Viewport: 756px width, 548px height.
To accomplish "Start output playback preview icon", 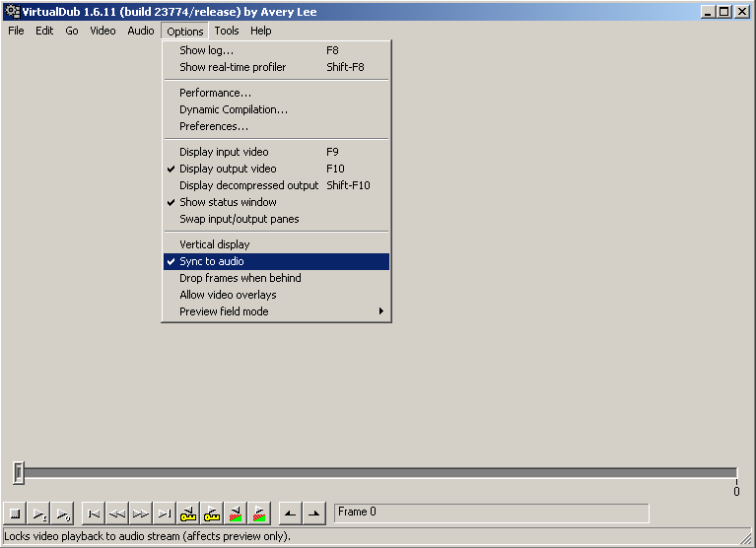I will [63, 514].
